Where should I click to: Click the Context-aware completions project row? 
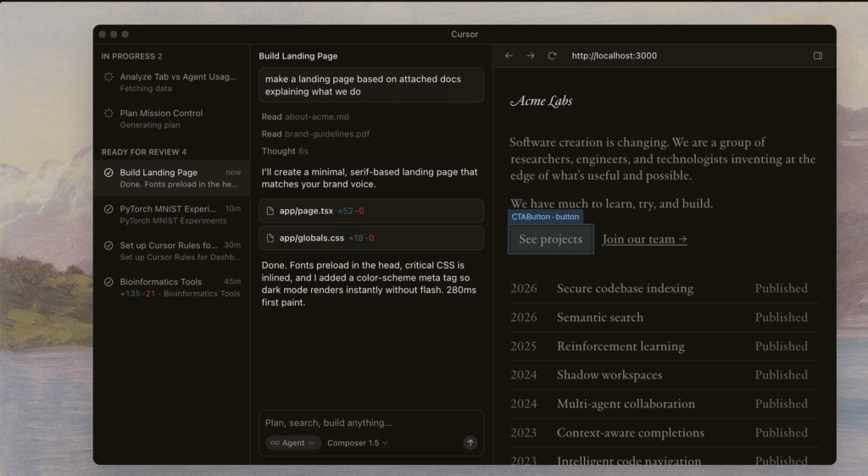(665, 432)
